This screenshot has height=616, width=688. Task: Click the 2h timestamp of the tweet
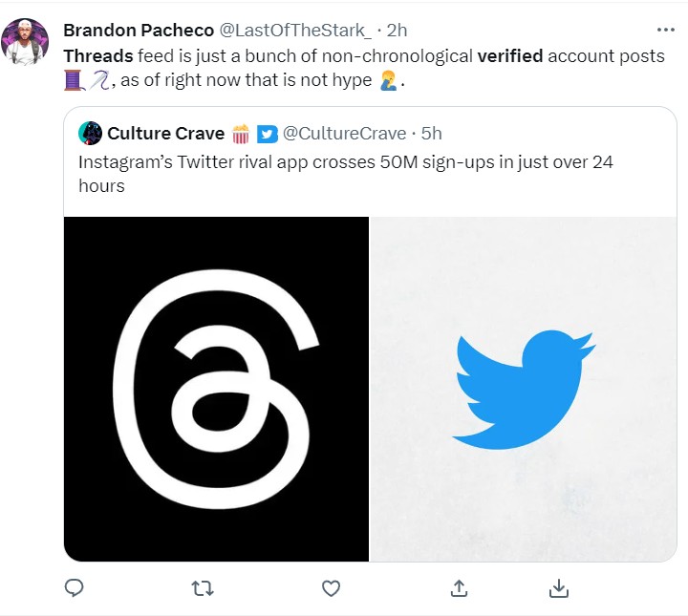[398, 31]
